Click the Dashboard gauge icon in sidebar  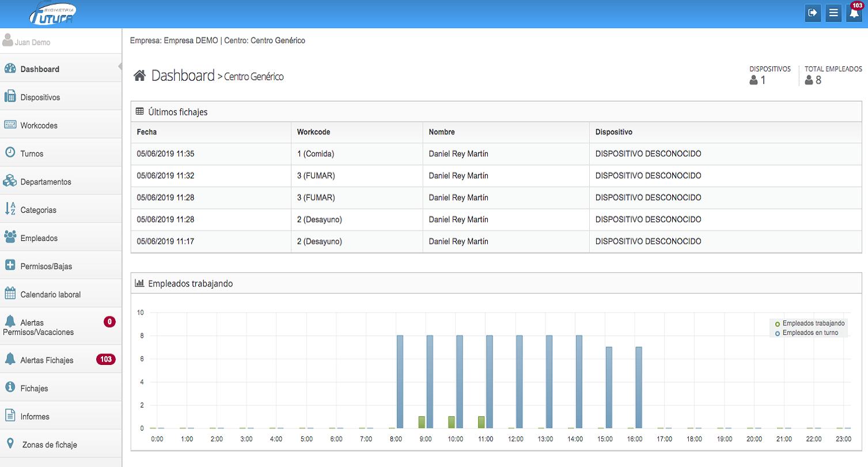[10, 69]
